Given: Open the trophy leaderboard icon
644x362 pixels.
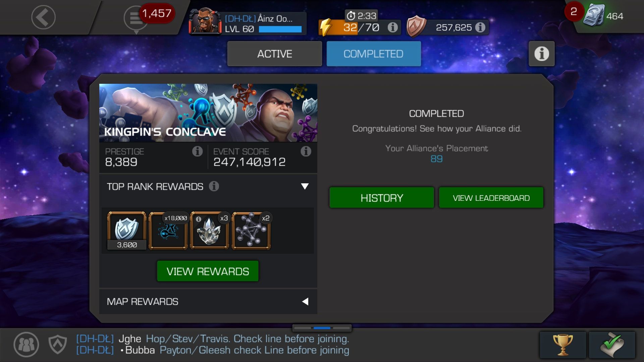Looking at the screenshot, I should [x=563, y=345].
